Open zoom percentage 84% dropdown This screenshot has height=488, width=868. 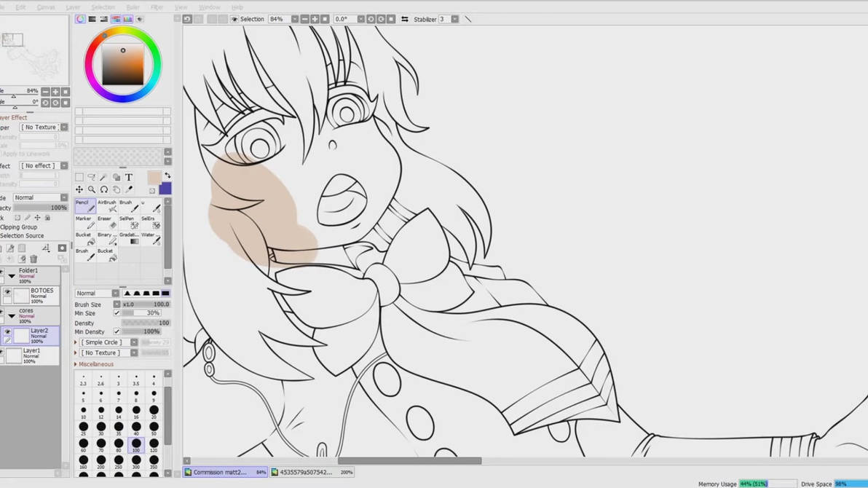tap(294, 19)
